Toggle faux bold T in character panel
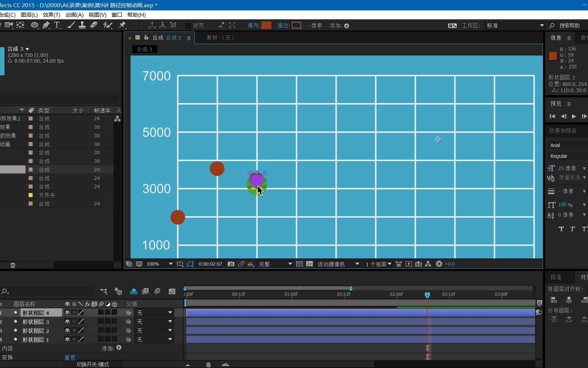This screenshot has height=368, width=588. click(x=561, y=229)
